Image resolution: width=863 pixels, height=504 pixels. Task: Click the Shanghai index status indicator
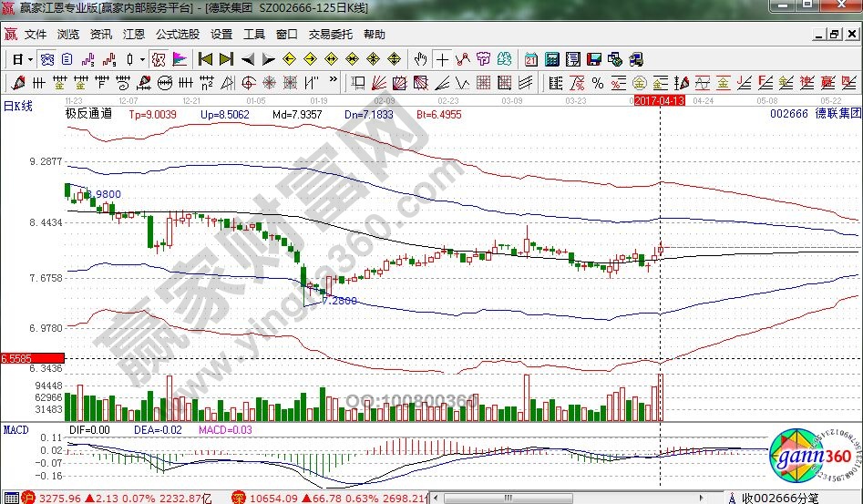(27, 498)
